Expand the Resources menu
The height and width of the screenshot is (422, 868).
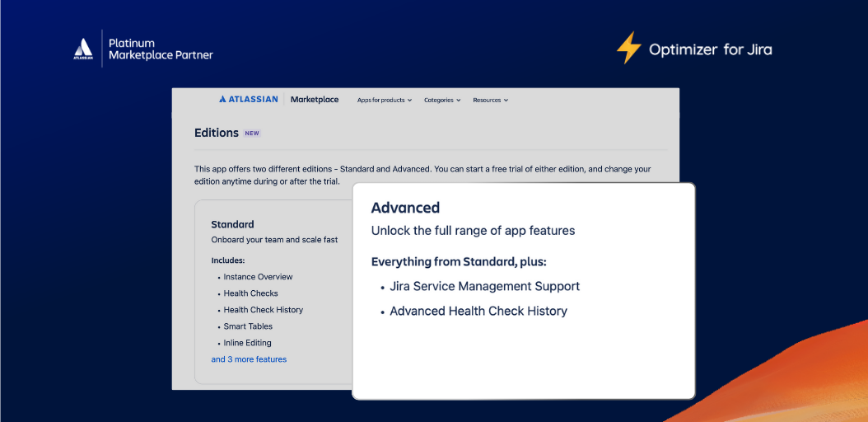(491, 101)
